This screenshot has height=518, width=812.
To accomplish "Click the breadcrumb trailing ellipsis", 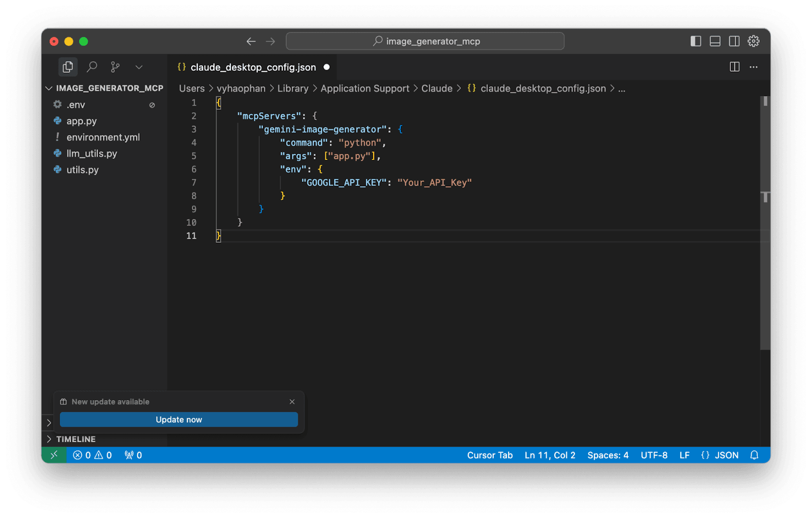I will [x=622, y=89].
